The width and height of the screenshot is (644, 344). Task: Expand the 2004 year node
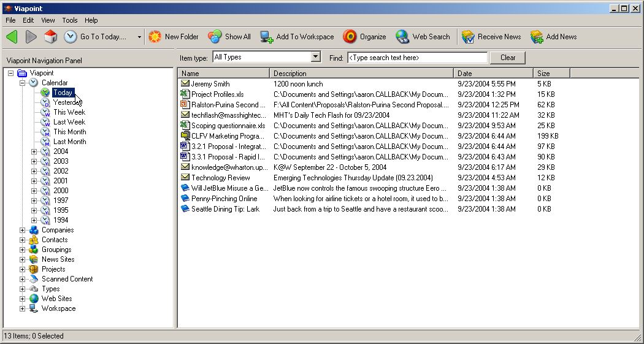pos(34,151)
